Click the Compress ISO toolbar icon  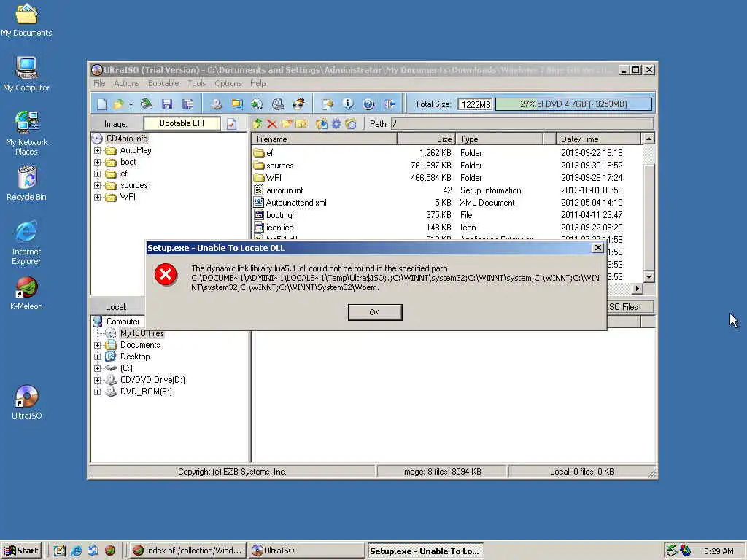[x=237, y=104]
